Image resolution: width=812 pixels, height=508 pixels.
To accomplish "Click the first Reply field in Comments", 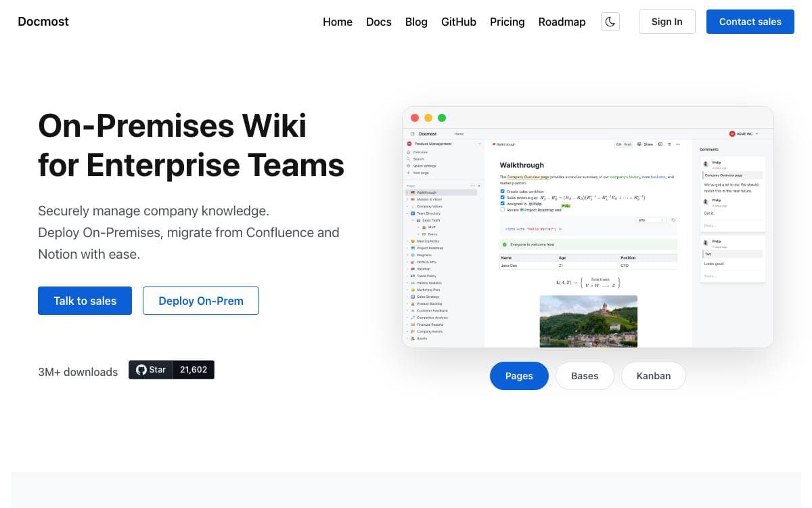I will tap(734, 226).
